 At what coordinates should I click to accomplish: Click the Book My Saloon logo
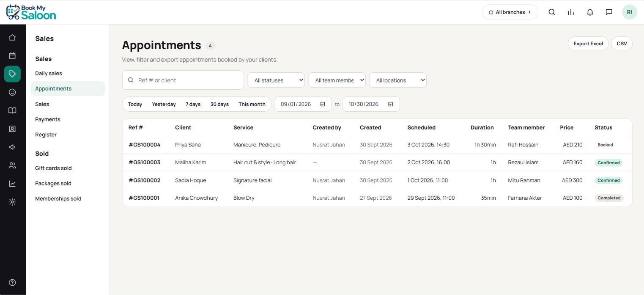pos(31,12)
